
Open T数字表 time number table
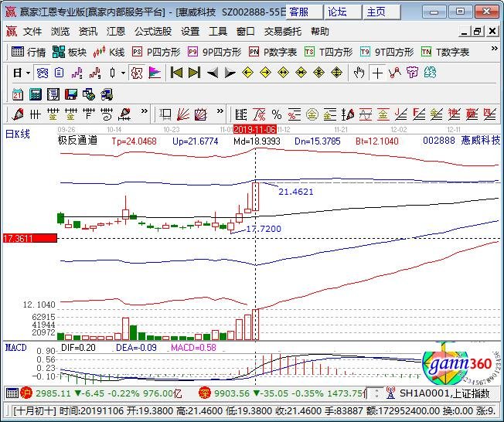pos(444,52)
